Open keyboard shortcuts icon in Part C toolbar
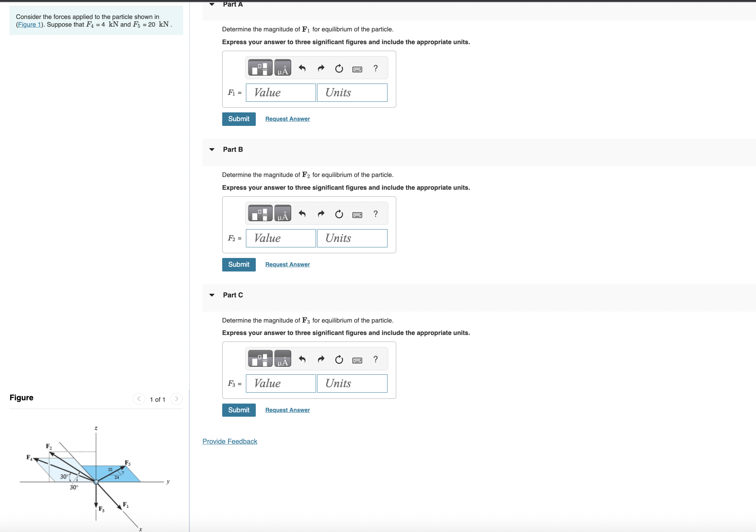The width and height of the screenshot is (756, 532). click(x=357, y=360)
